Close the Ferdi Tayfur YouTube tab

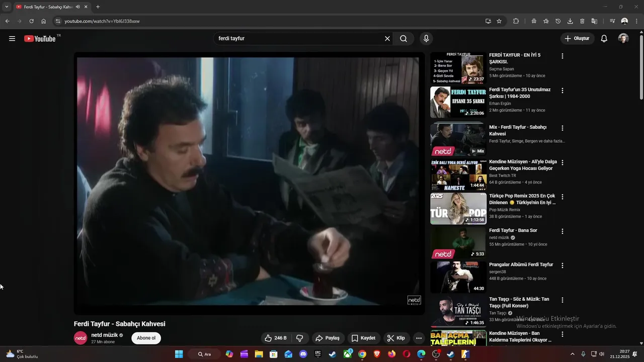click(x=86, y=7)
